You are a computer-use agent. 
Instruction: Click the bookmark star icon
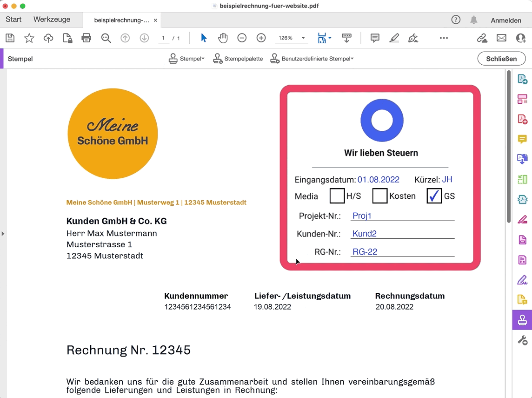tap(29, 38)
